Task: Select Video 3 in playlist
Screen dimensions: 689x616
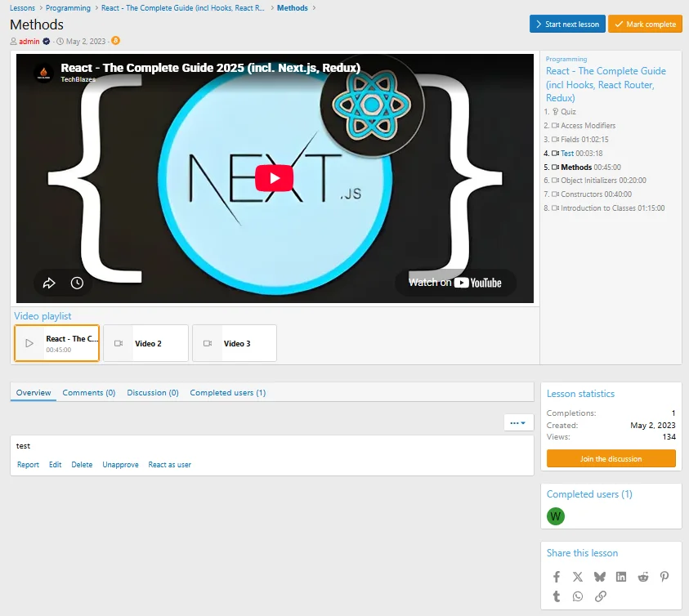Action: (x=235, y=343)
